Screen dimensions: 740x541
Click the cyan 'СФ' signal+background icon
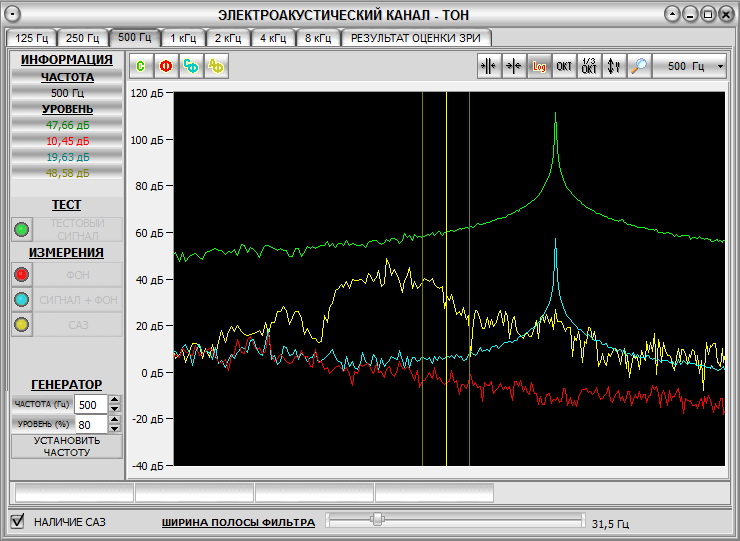pyautogui.click(x=191, y=67)
